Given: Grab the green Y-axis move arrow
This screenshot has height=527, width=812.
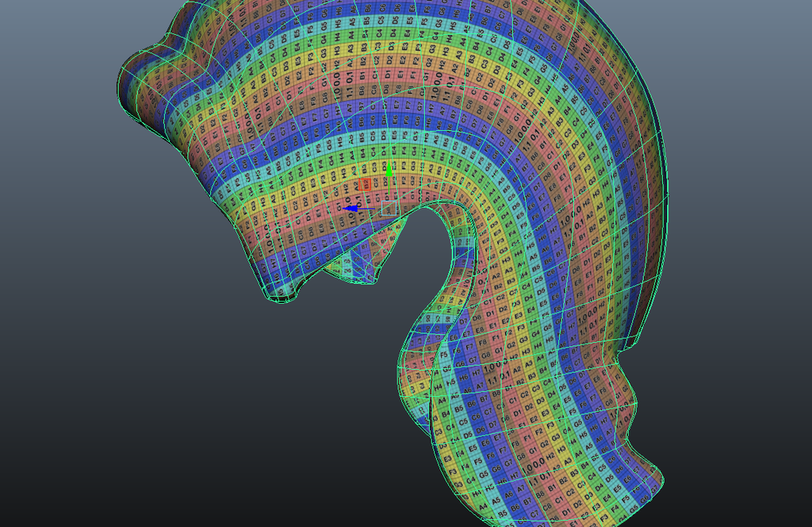Looking at the screenshot, I should [389, 169].
